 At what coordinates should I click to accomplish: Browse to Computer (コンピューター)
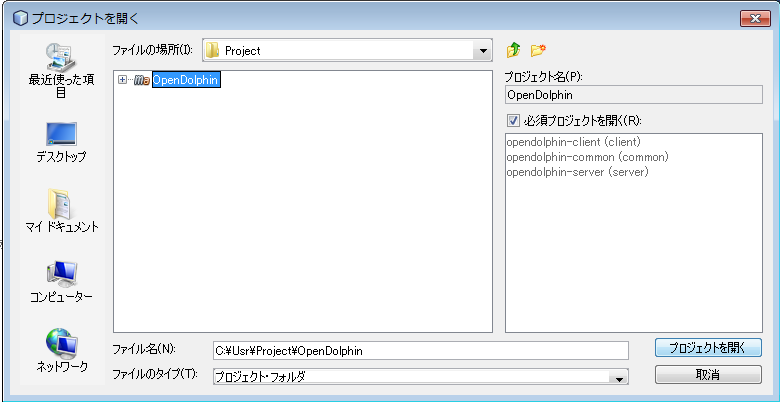pyautogui.click(x=61, y=282)
